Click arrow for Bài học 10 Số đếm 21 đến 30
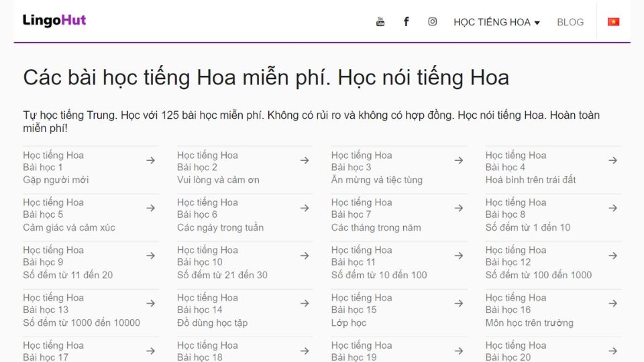This screenshot has height=362, width=644. click(x=305, y=255)
